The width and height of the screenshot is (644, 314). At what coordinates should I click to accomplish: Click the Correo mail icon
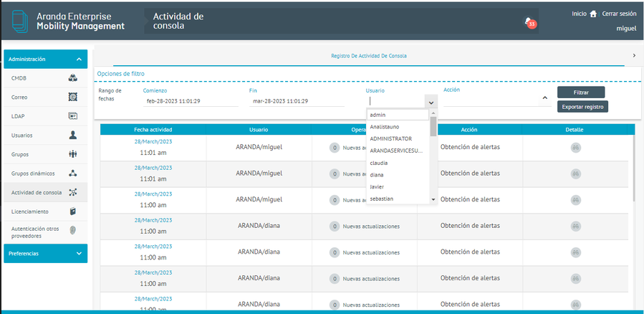tap(73, 97)
